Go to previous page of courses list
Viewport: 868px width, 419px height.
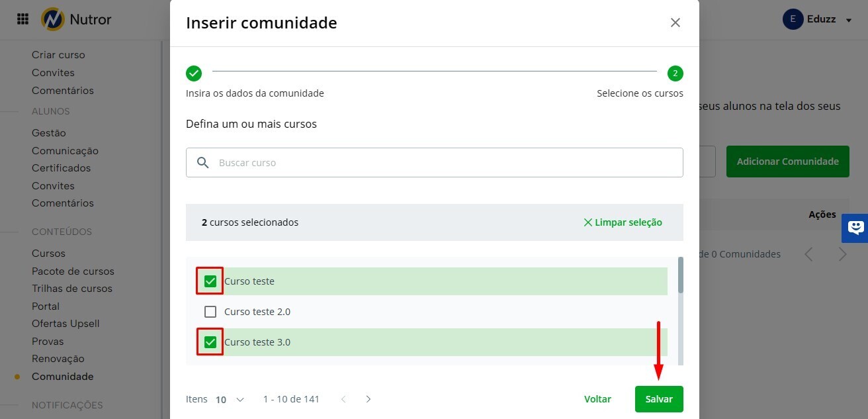pos(343,399)
